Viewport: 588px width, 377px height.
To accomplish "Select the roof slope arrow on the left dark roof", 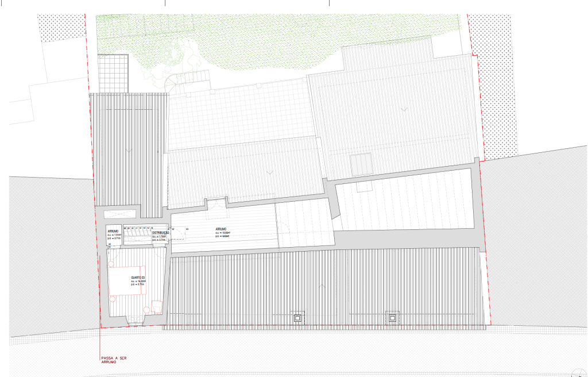I will [129, 149].
